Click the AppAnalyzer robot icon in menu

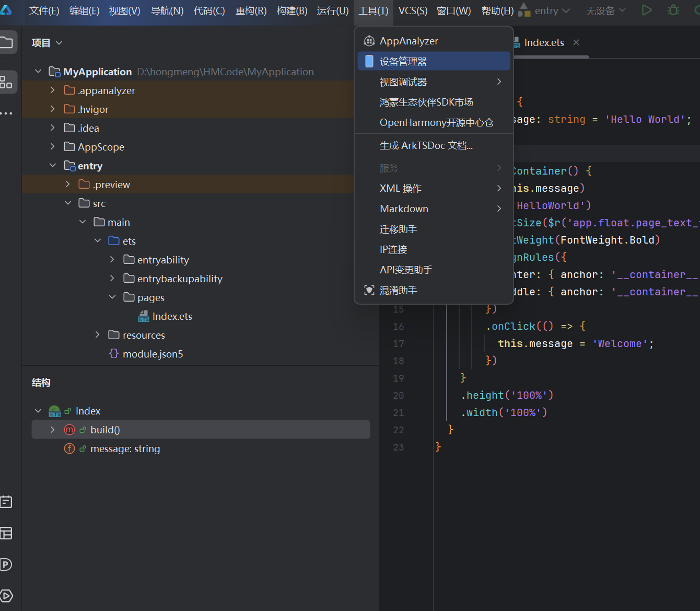pyautogui.click(x=369, y=41)
